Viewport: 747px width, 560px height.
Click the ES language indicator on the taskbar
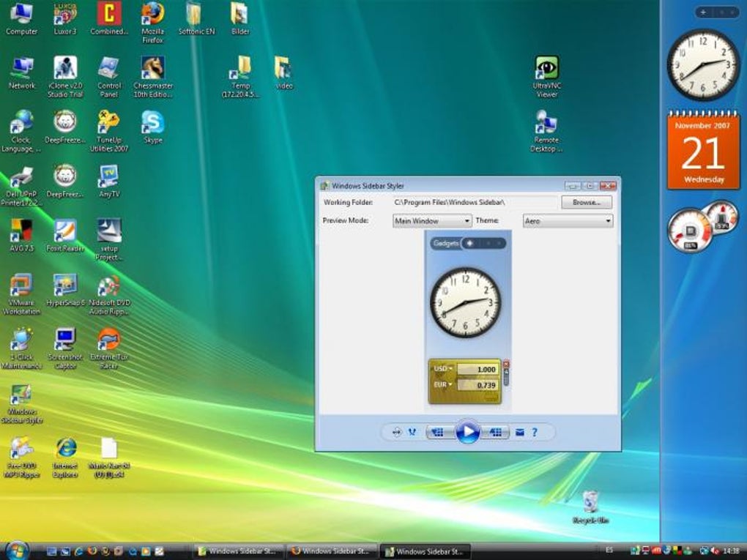point(609,550)
